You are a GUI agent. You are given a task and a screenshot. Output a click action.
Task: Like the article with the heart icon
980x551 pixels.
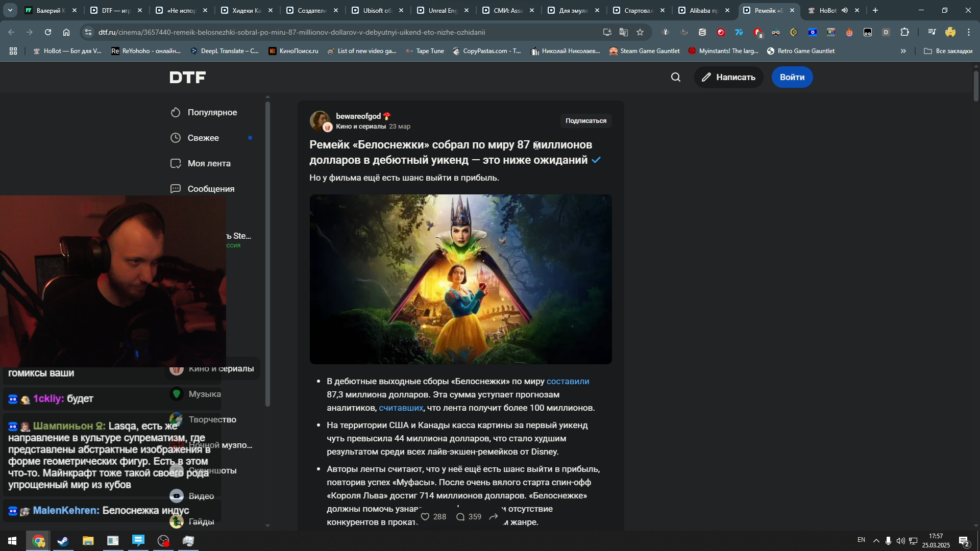pyautogui.click(x=425, y=517)
